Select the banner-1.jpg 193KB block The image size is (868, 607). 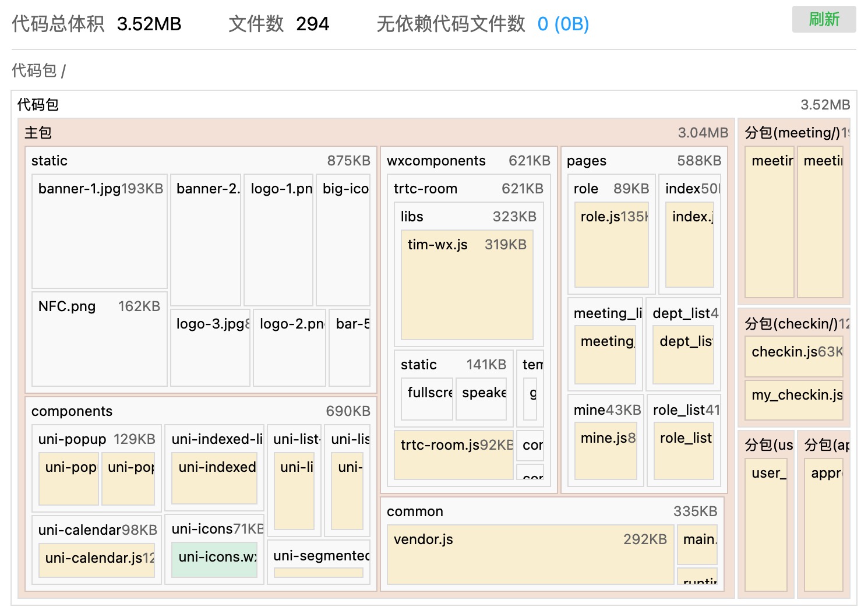100,231
